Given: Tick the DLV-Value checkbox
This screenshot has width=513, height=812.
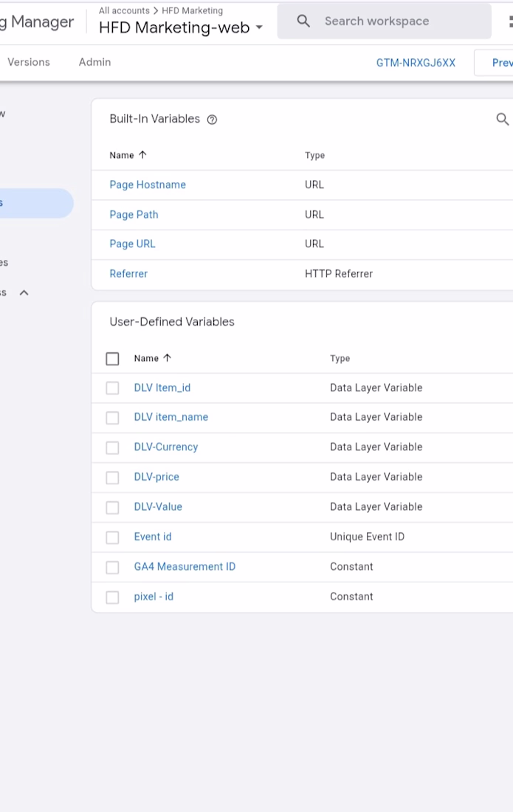Looking at the screenshot, I should point(112,508).
